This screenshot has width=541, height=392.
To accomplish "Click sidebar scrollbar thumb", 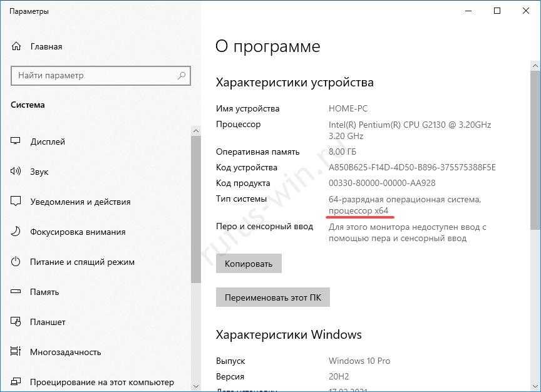I will tap(196, 210).
